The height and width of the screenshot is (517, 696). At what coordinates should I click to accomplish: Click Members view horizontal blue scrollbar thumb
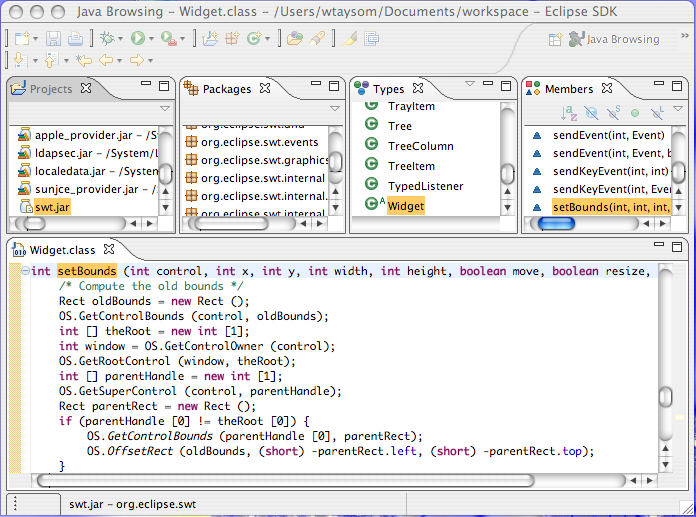556,223
